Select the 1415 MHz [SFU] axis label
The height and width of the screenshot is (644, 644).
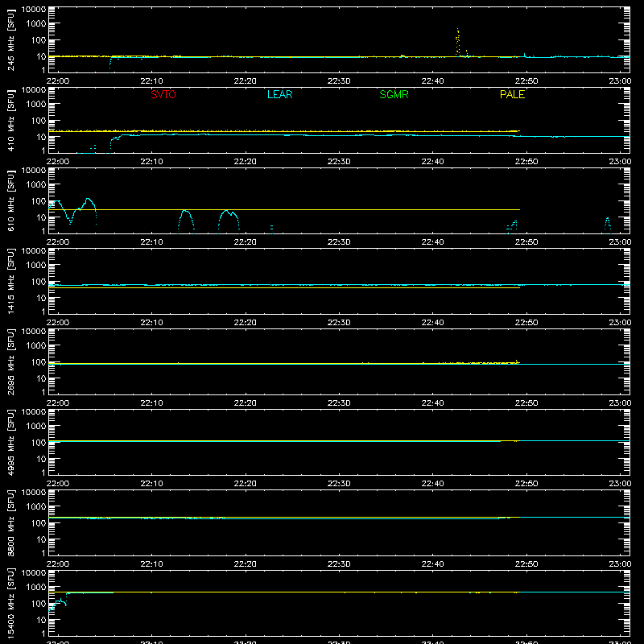[11, 281]
